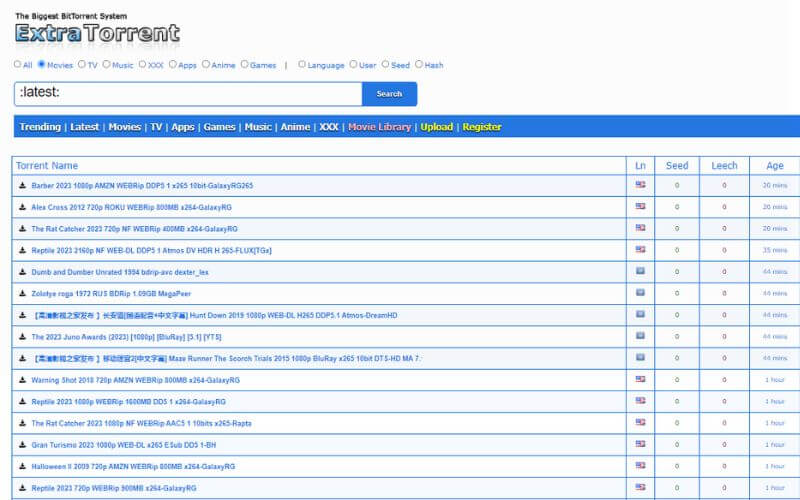Screen dimensions: 800x500
Task: Open the Register link
Action: point(482,127)
